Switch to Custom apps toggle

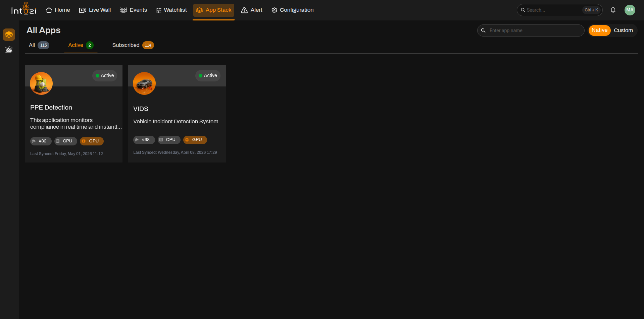coord(623,30)
